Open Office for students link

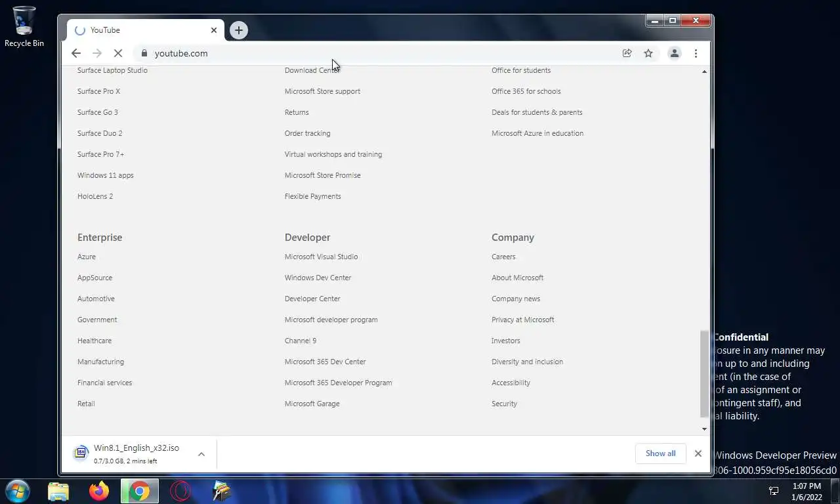521,70
